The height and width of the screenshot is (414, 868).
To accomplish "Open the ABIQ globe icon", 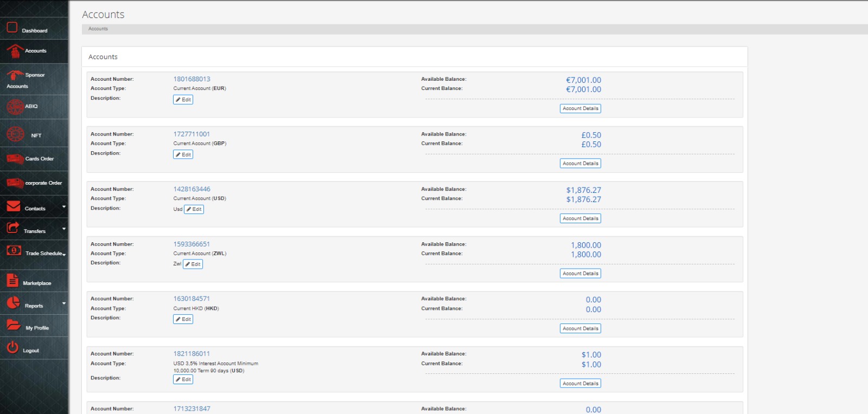I will pyautogui.click(x=15, y=107).
